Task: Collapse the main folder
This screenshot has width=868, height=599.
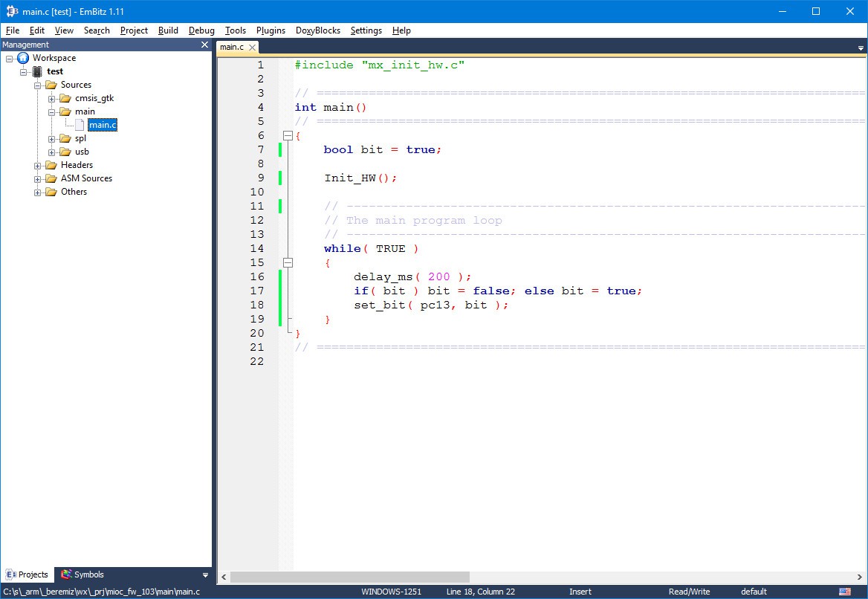Action: point(51,111)
